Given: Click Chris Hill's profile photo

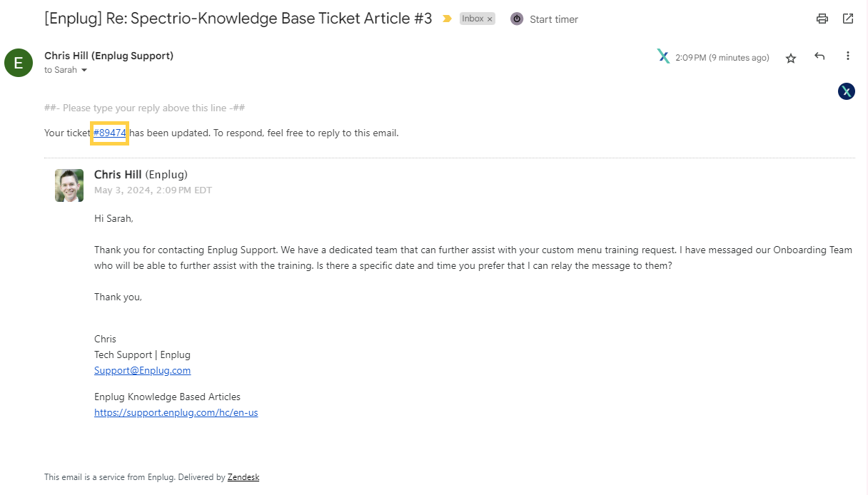Looking at the screenshot, I should [x=69, y=185].
